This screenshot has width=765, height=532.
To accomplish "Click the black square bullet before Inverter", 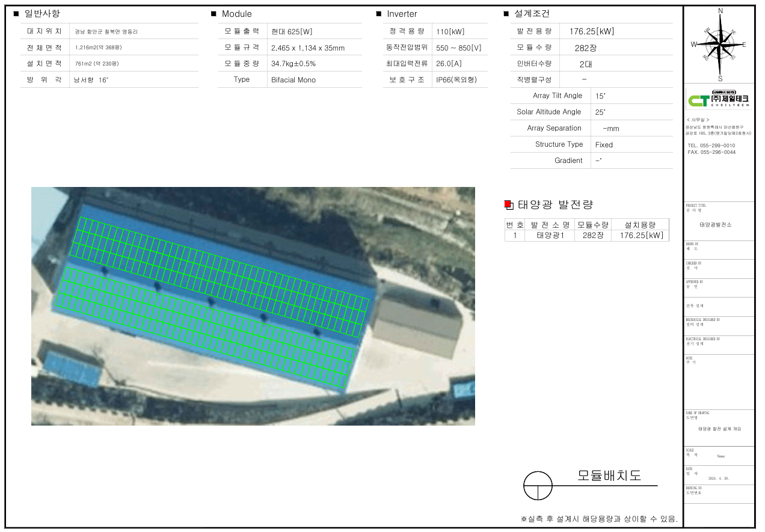I will point(379,14).
